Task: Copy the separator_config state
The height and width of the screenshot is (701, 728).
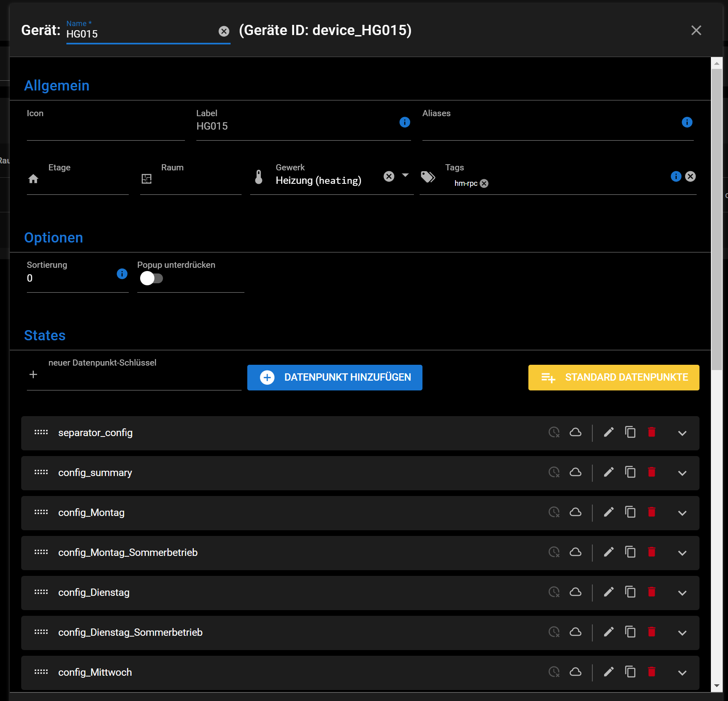Action: 630,432
